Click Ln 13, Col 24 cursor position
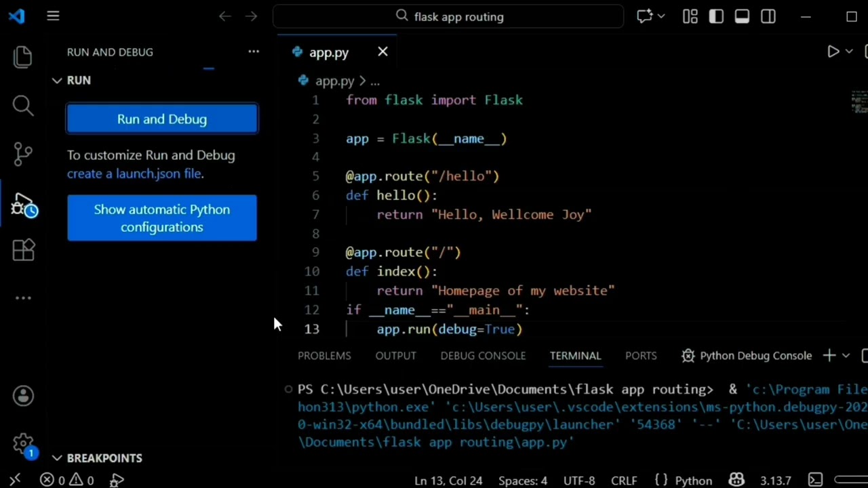This screenshot has width=868, height=488. (x=448, y=481)
